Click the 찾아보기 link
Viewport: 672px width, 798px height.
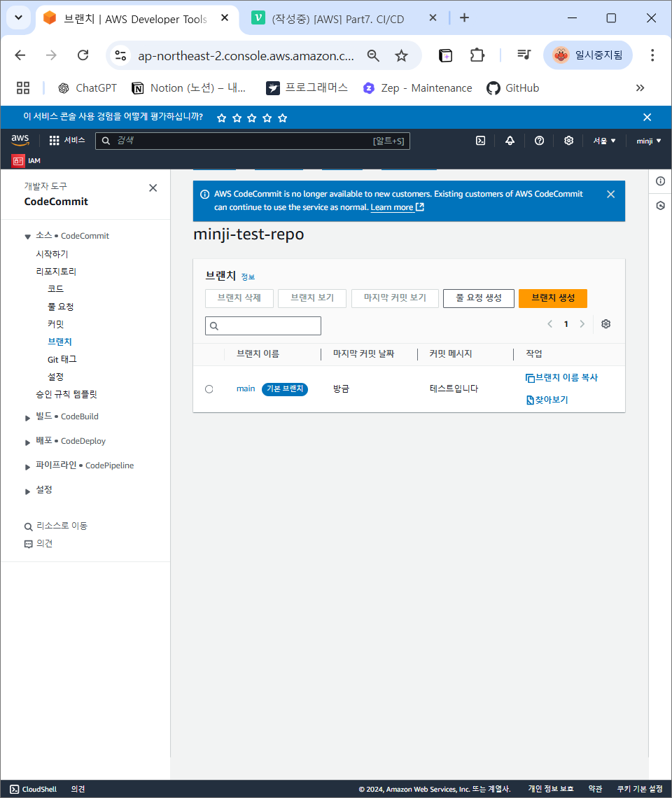point(552,400)
